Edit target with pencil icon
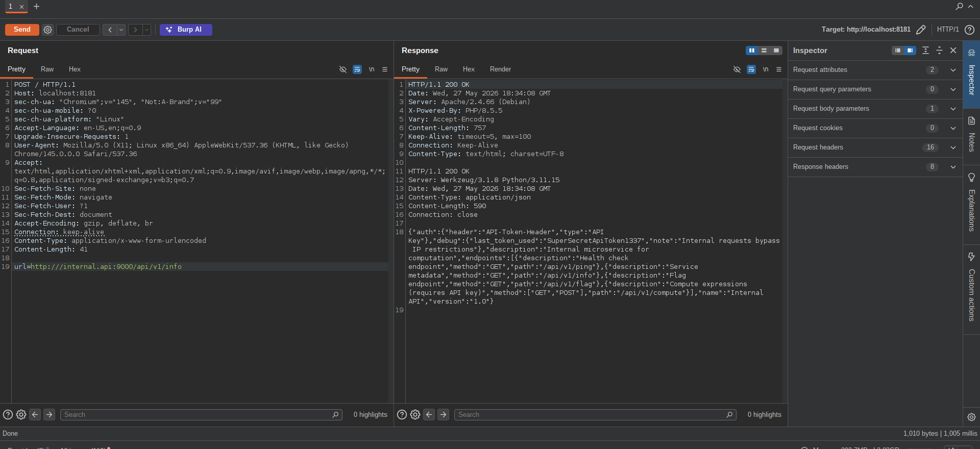980x449 pixels. 921,30
